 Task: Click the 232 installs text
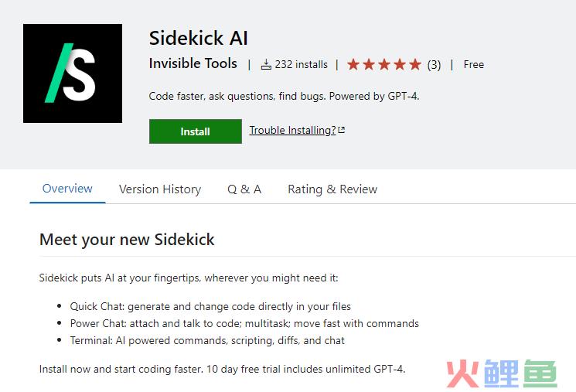click(x=301, y=64)
